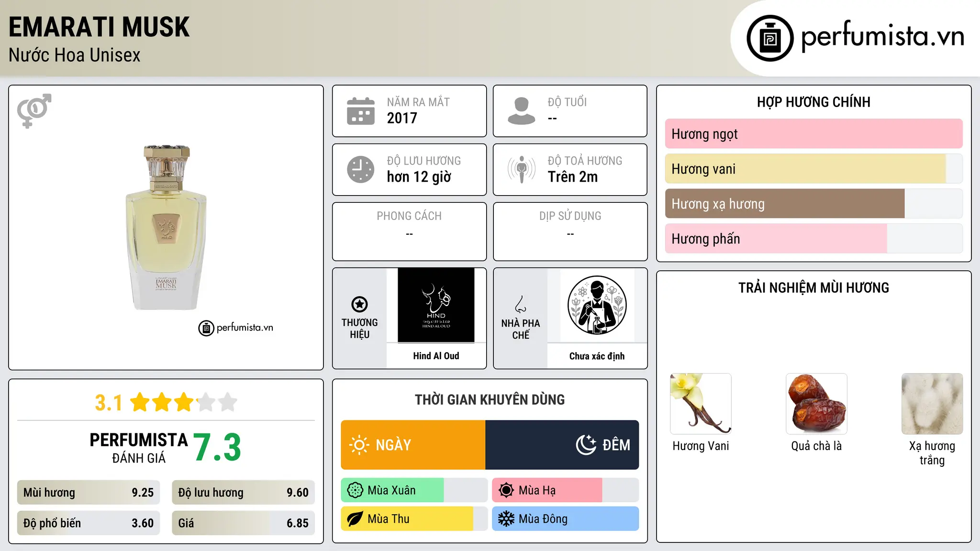Click the nose icon above Nhà Pha Chế

point(521,304)
